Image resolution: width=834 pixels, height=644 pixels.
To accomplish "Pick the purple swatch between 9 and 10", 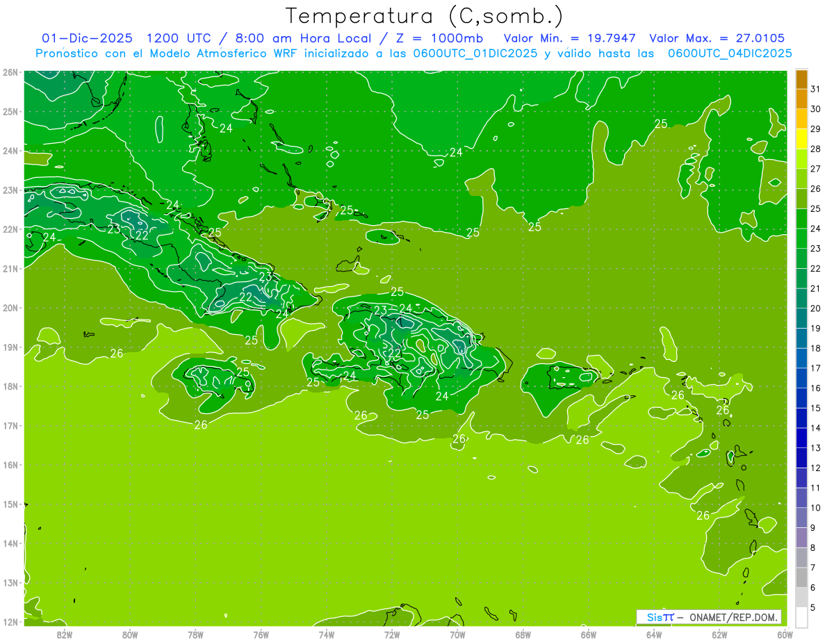I will coord(801,518).
